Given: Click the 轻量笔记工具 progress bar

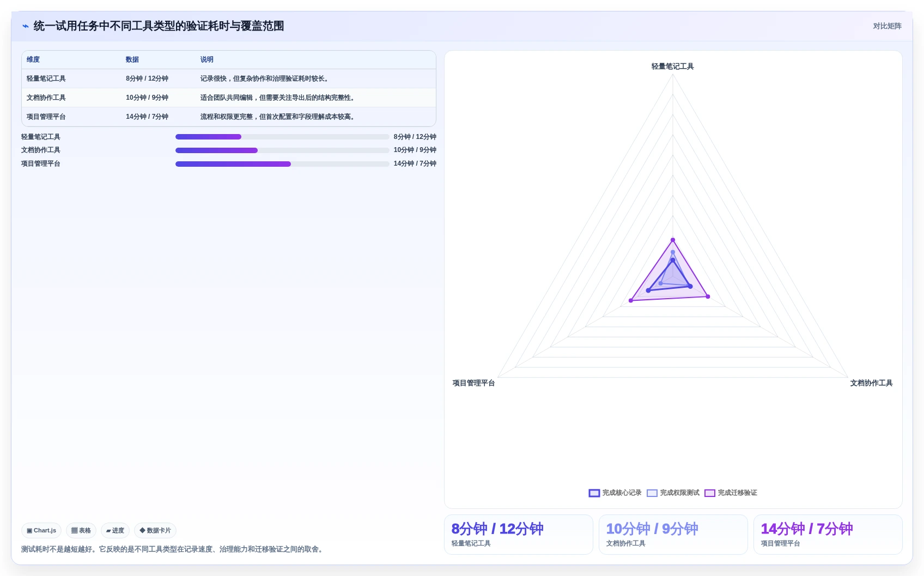Looking at the screenshot, I should pyautogui.click(x=282, y=137).
